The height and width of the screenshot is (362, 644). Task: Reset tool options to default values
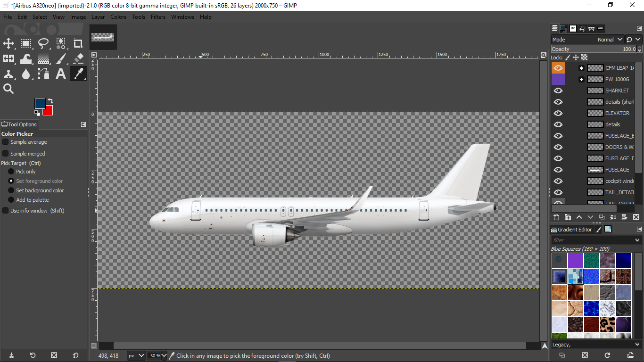click(76, 355)
